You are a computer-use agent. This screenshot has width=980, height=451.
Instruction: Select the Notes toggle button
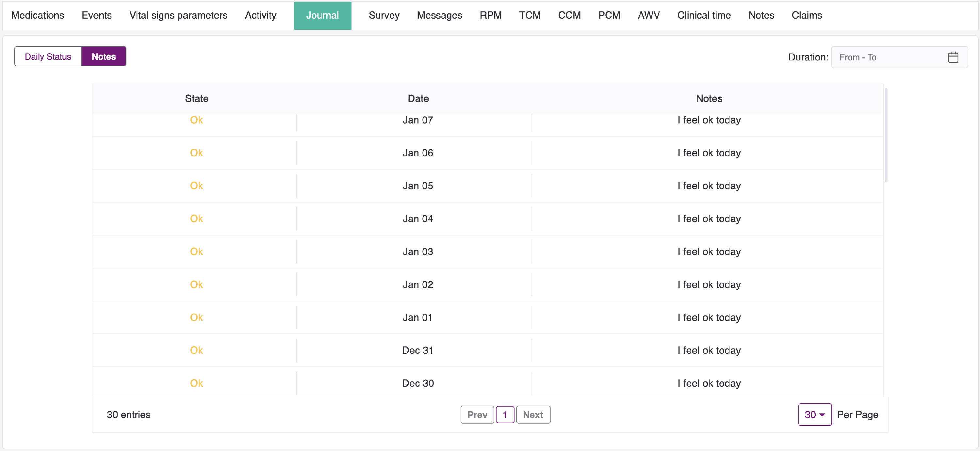[104, 56]
